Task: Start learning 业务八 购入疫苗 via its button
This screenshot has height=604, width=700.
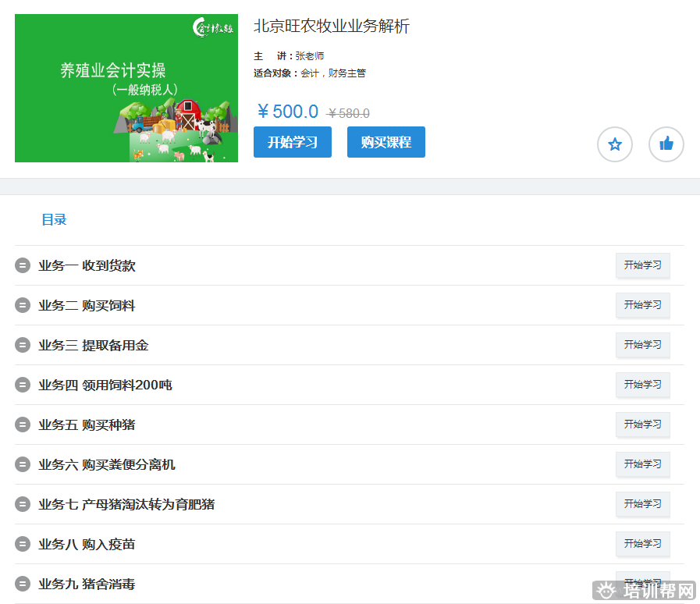Action: point(643,544)
